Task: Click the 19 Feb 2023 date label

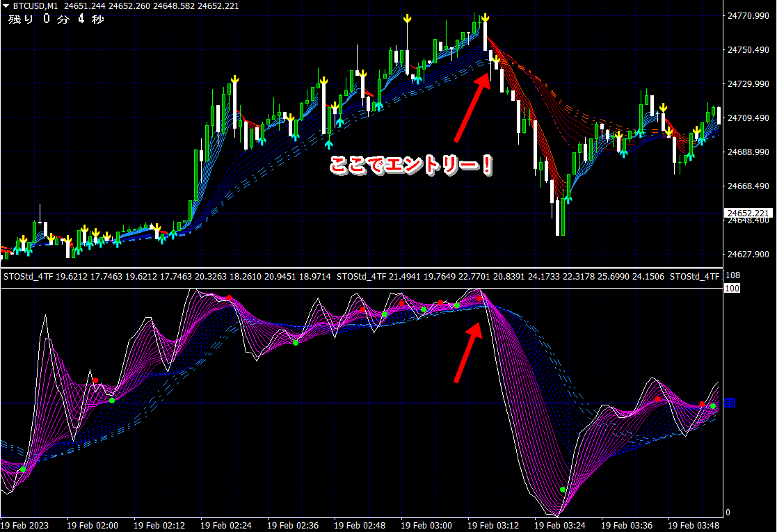Action: tap(25, 525)
